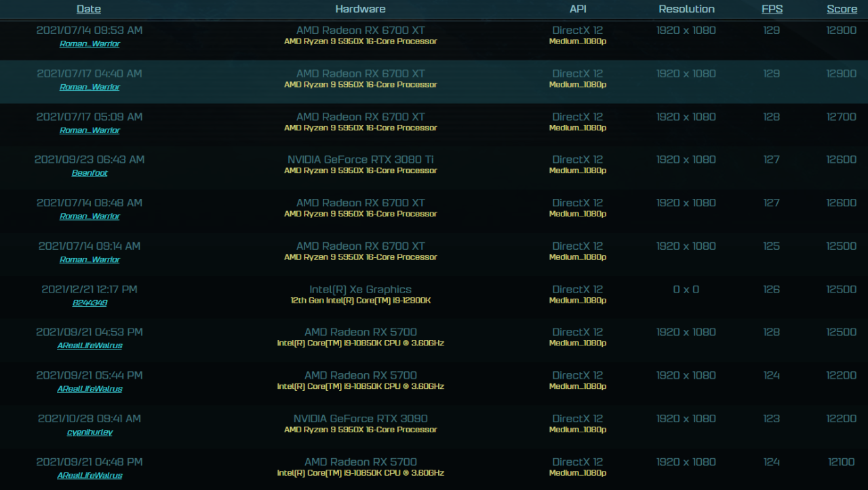Click DirectX 12 in the Intel Xe Graphics row
This screenshot has width=868, height=490.
click(577, 289)
